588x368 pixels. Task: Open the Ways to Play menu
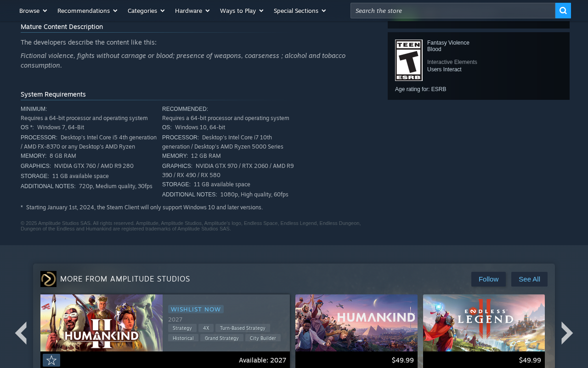click(242, 11)
